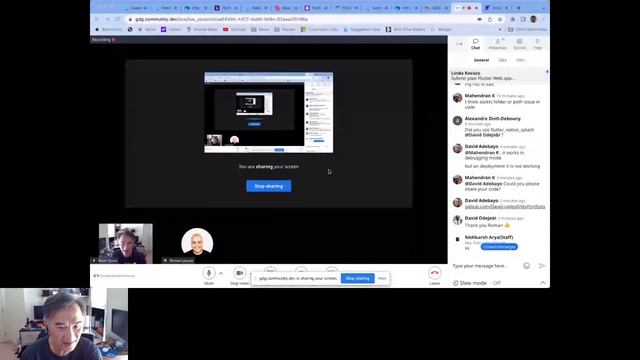This screenshot has width=640, height=360.
Task: Mute the microphone in call toolbar
Action: click(209, 273)
